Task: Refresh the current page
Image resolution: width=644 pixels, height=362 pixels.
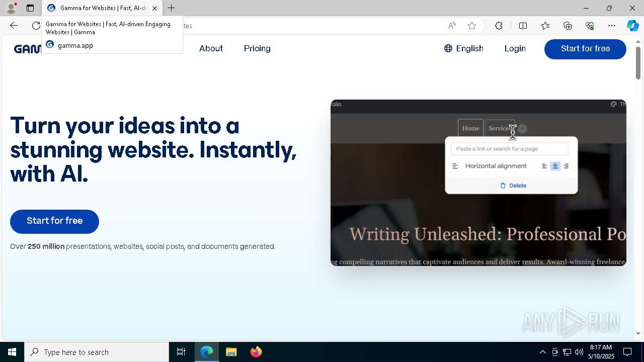Action: 36,26
